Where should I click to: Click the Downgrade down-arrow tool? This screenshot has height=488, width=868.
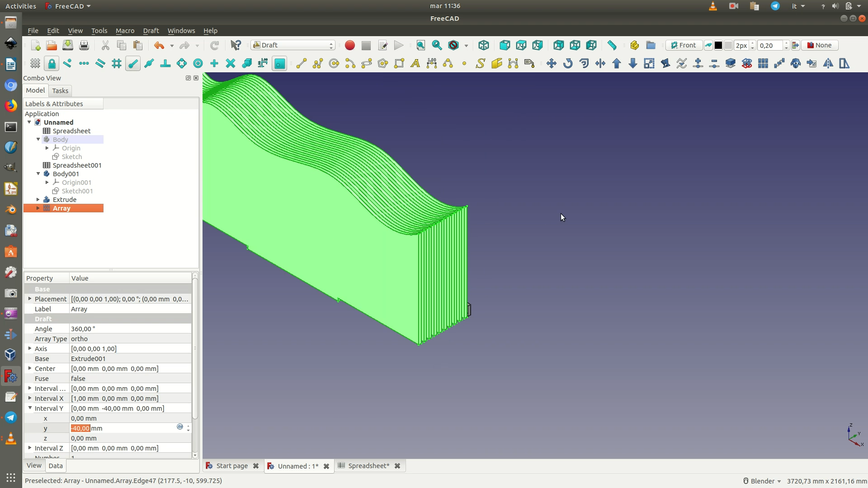click(x=633, y=63)
